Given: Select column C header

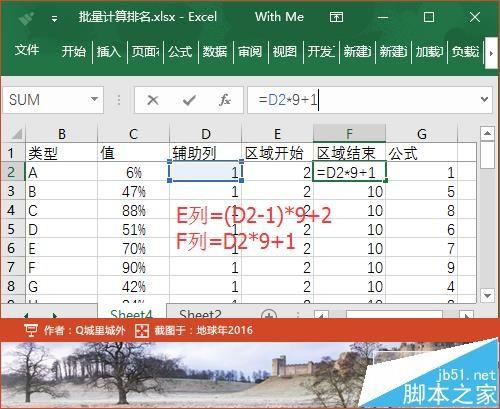Looking at the screenshot, I should tap(133, 134).
